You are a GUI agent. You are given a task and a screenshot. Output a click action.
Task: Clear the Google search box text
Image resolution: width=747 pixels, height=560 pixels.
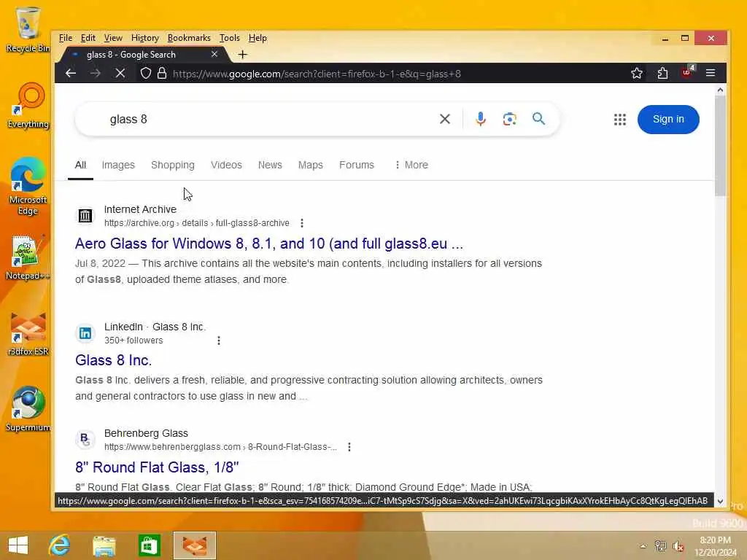click(444, 119)
